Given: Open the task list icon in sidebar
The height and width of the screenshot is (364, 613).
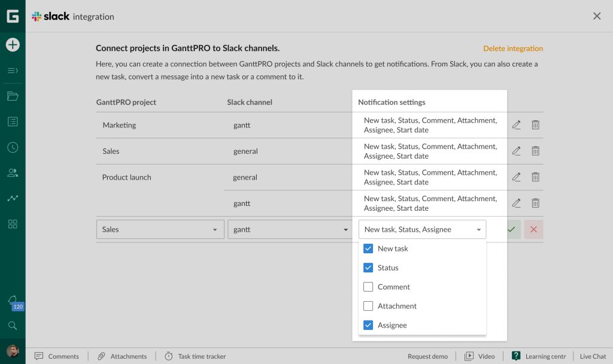Looking at the screenshot, I should (x=13, y=122).
